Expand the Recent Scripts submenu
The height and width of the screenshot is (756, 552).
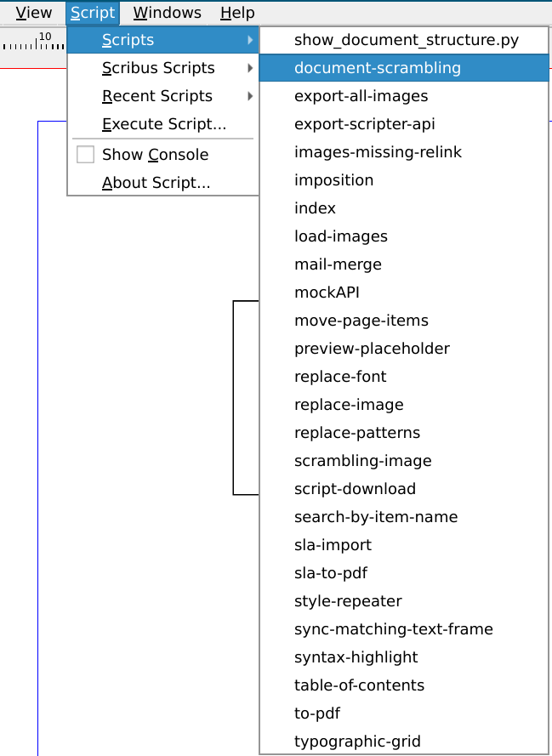coord(157,96)
